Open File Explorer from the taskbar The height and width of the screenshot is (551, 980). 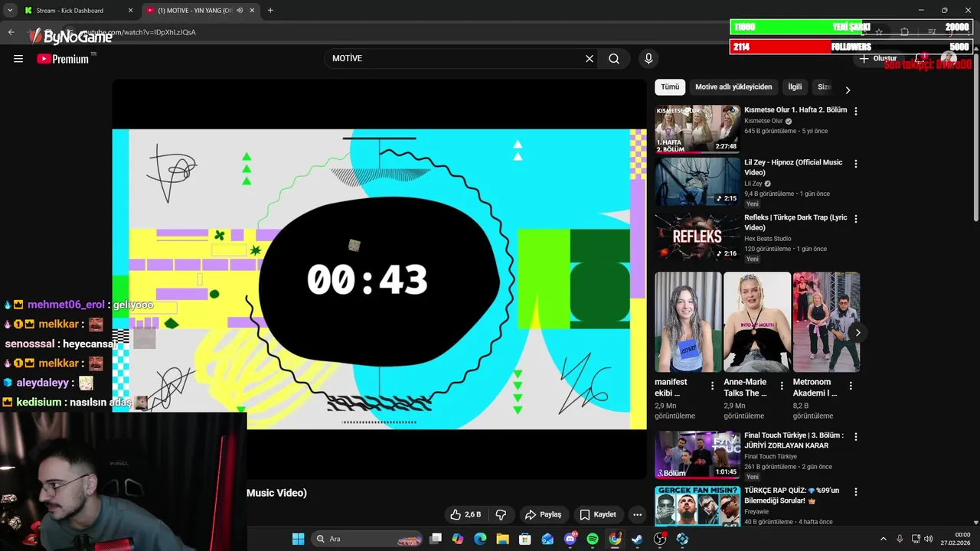pyautogui.click(x=502, y=539)
